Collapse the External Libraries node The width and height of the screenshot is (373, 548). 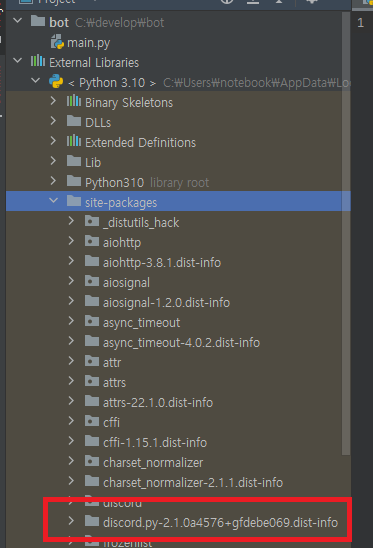[17, 61]
